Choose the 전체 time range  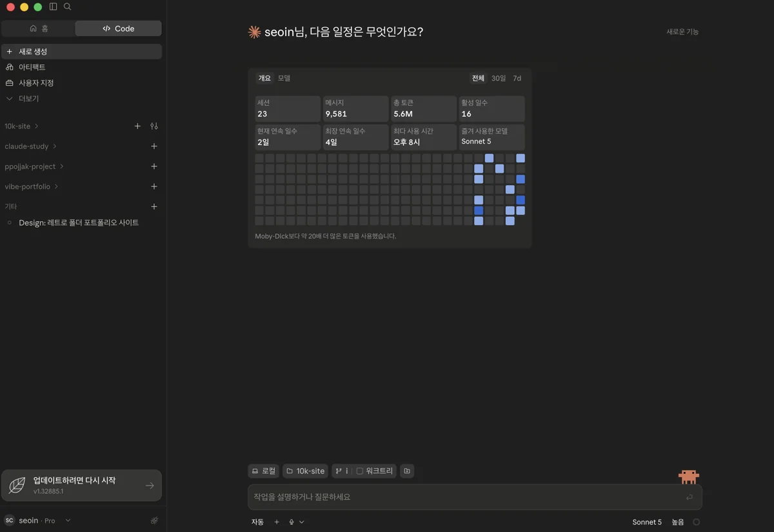478,78
